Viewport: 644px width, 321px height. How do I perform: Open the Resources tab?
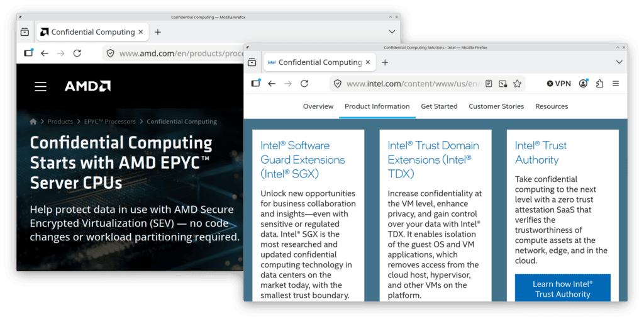coord(552,106)
